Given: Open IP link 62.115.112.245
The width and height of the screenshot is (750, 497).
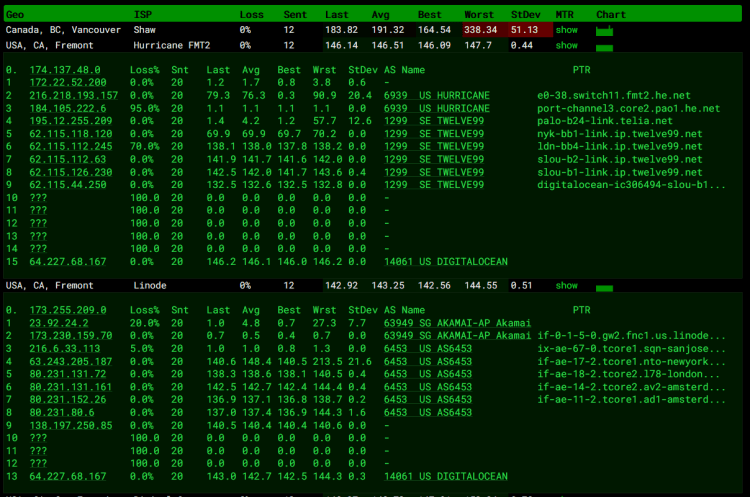Looking at the screenshot, I should tap(71, 146).
